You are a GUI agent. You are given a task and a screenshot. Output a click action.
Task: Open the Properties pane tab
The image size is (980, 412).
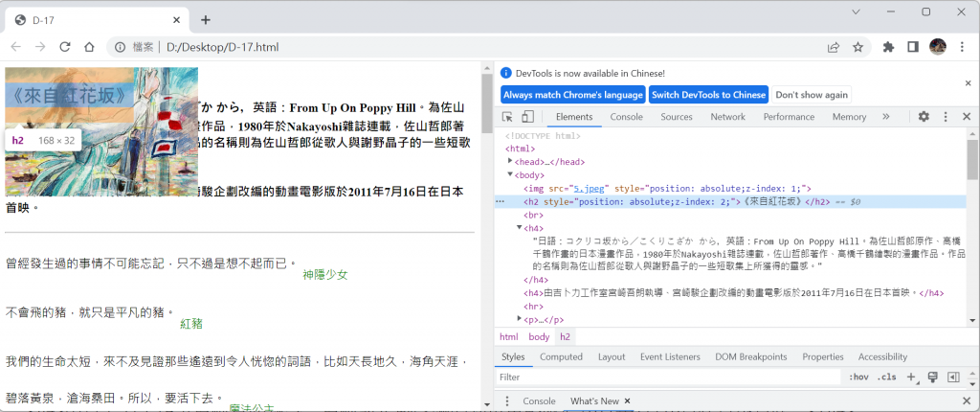[x=822, y=356]
